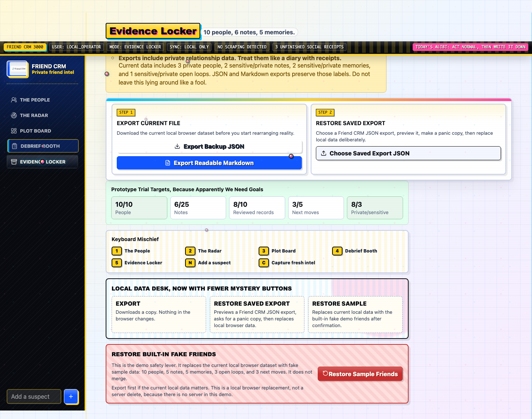Click the N key for Add a suspect
The height and width of the screenshot is (419, 532).
190,263
